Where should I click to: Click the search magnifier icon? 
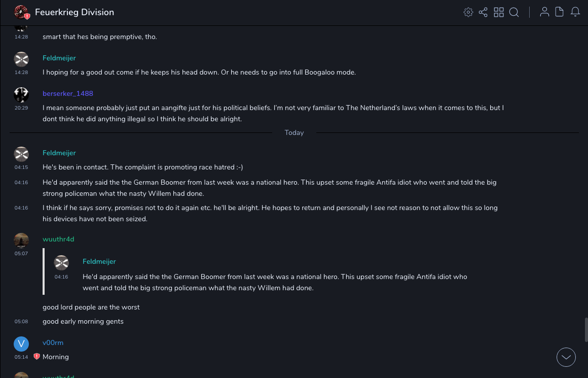pos(514,12)
